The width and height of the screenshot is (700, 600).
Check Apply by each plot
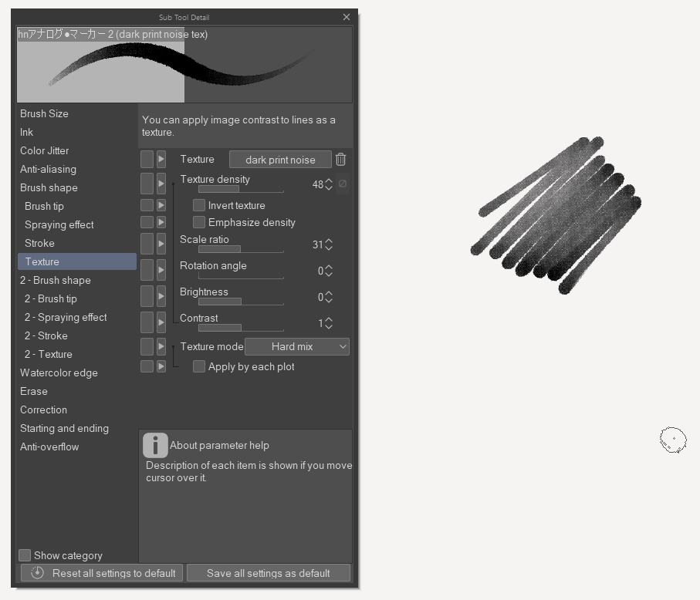(x=199, y=366)
